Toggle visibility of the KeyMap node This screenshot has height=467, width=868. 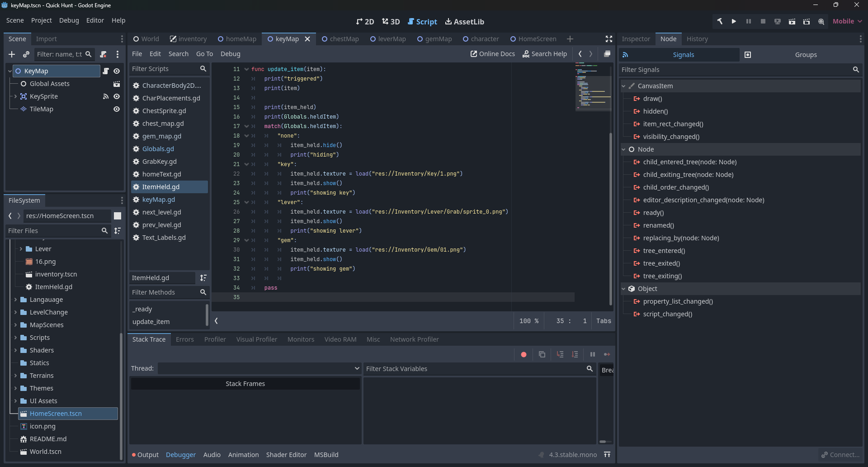(117, 71)
